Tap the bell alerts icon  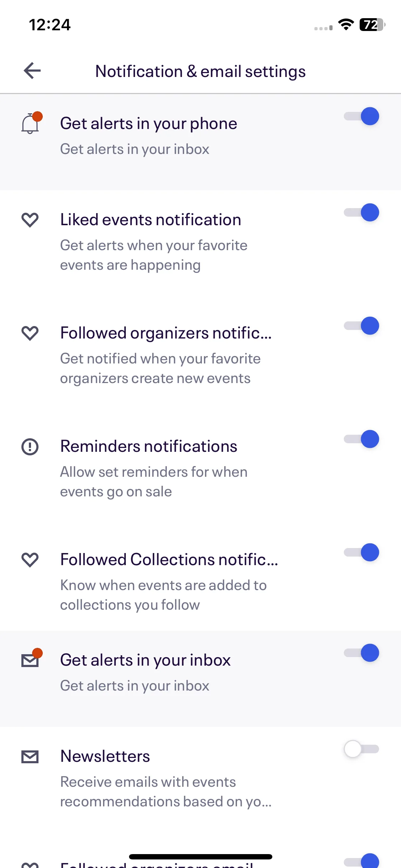31,123
